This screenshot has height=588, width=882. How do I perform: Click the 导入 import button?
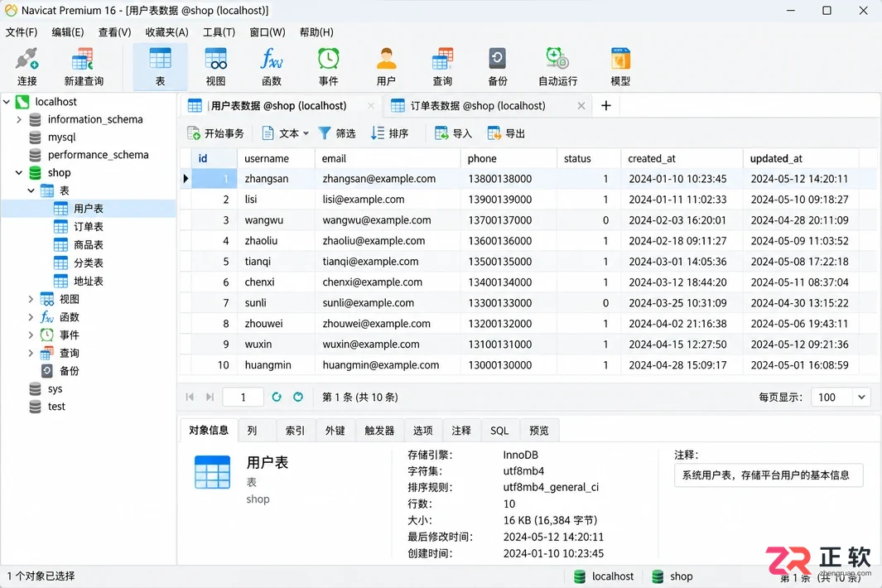pyautogui.click(x=453, y=133)
